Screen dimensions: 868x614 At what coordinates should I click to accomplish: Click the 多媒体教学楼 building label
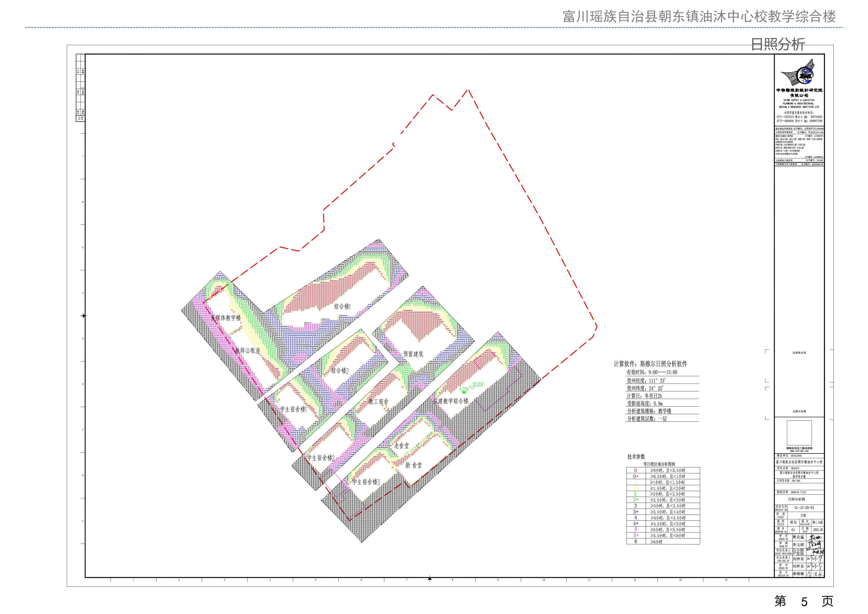tap(226, 318)
